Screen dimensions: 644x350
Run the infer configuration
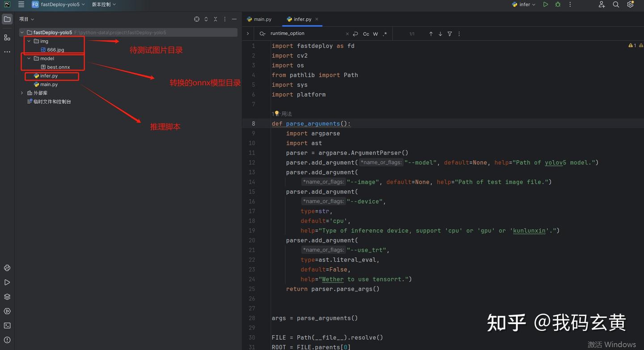[x=546, y=4]
